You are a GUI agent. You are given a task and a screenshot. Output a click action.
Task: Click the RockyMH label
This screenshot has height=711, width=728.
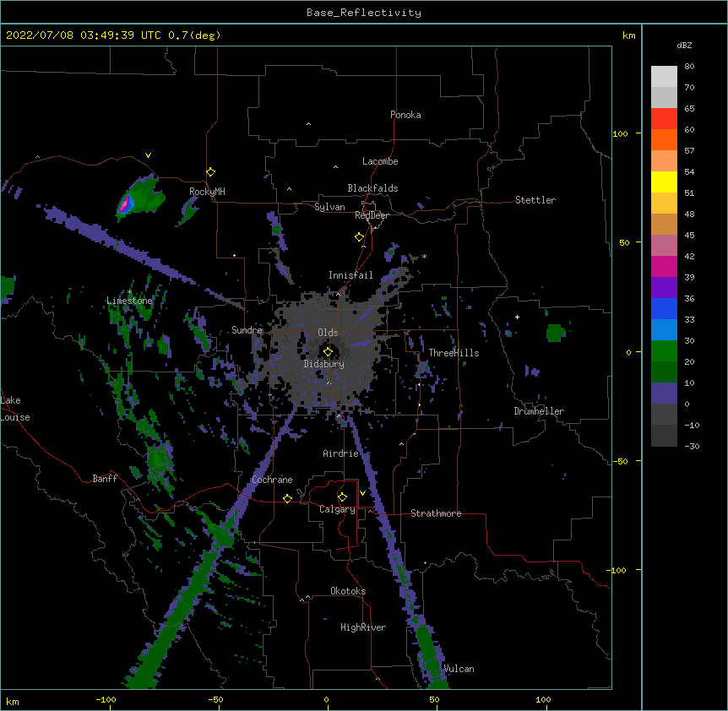coord(207,192)
